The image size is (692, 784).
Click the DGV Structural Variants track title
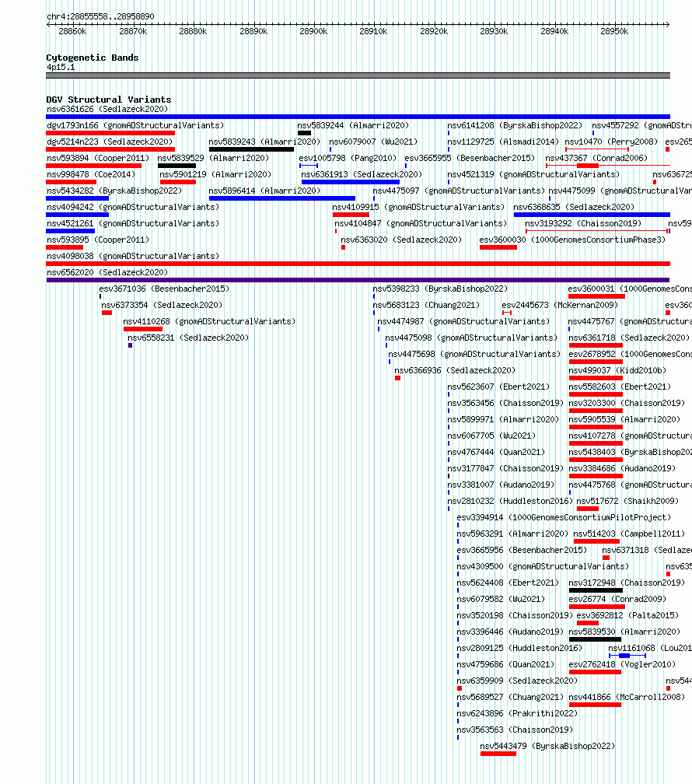[x=109, y=100]
